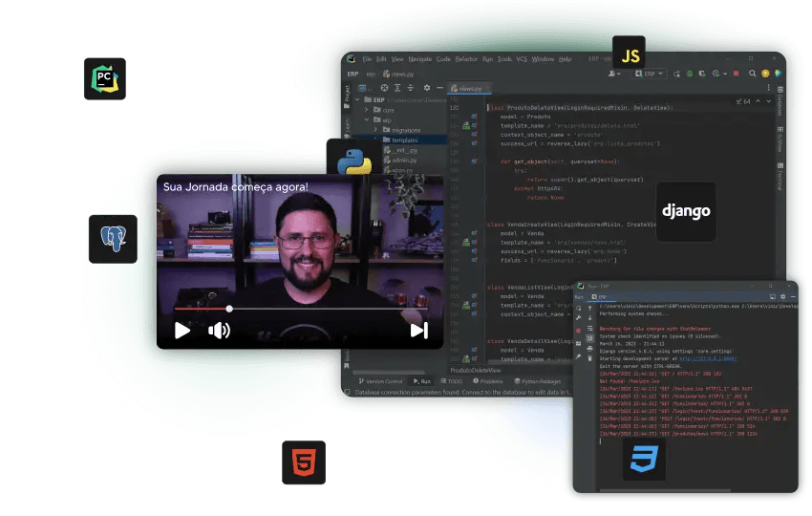
Task: Click the video progress slider handle
Action: tap(229, 309)
